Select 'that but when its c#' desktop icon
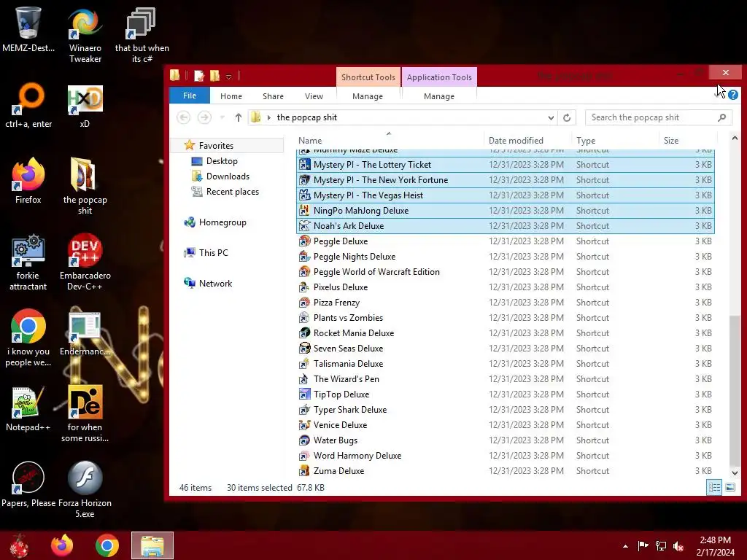The height and width of the screenshot is (560, 747). [x=142, y=35]
